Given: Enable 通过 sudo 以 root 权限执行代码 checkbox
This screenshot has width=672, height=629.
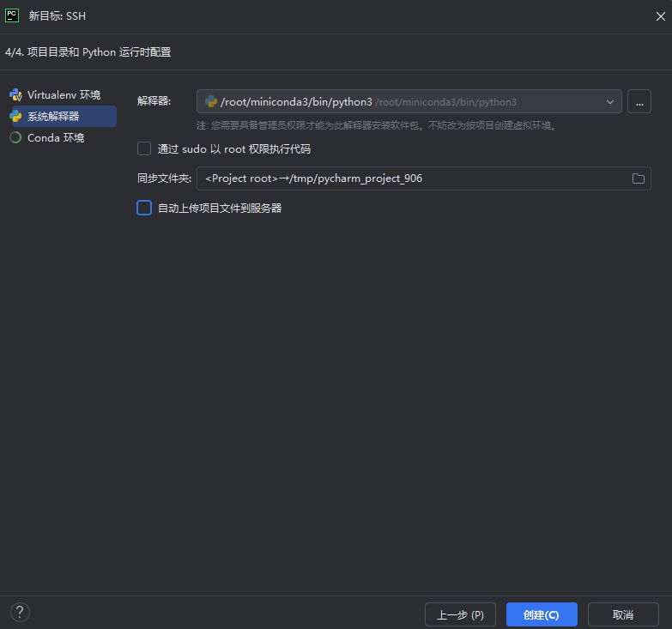Looking at the screenshot, I should [x=144, y=148].
